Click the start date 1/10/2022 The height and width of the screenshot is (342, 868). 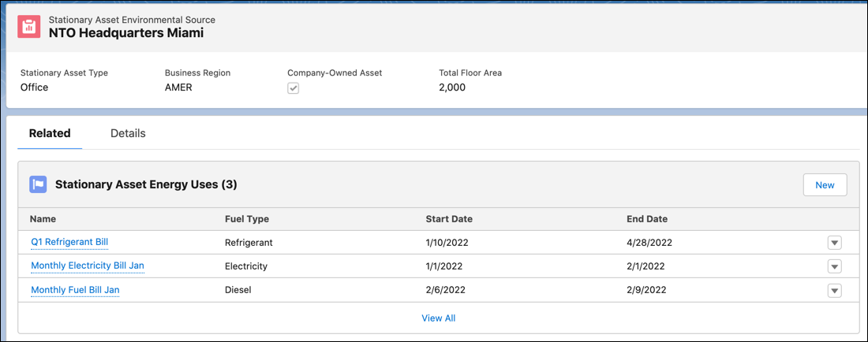pyautogui.click(x=447, y=243)
